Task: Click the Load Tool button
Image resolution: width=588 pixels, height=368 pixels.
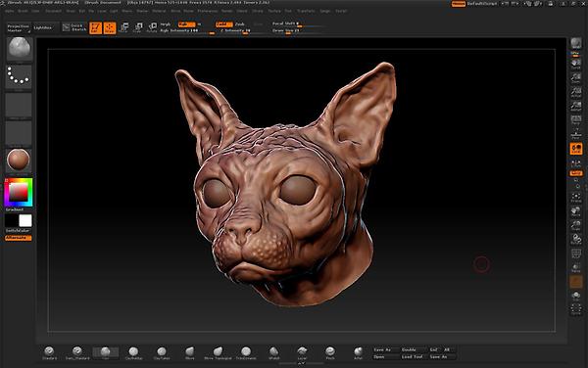Action: pyautogui.click(x=413, y=357)
